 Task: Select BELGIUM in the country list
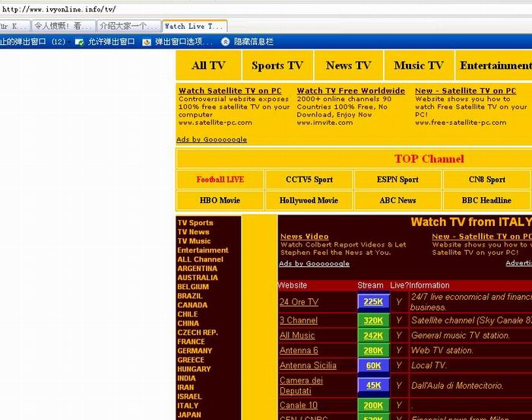[x=193, y=287]
